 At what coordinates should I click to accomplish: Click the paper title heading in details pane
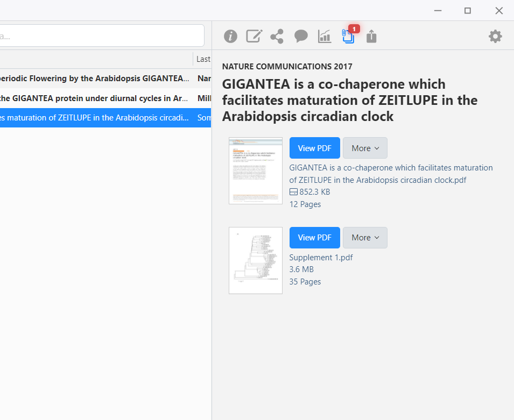(350, 100)
